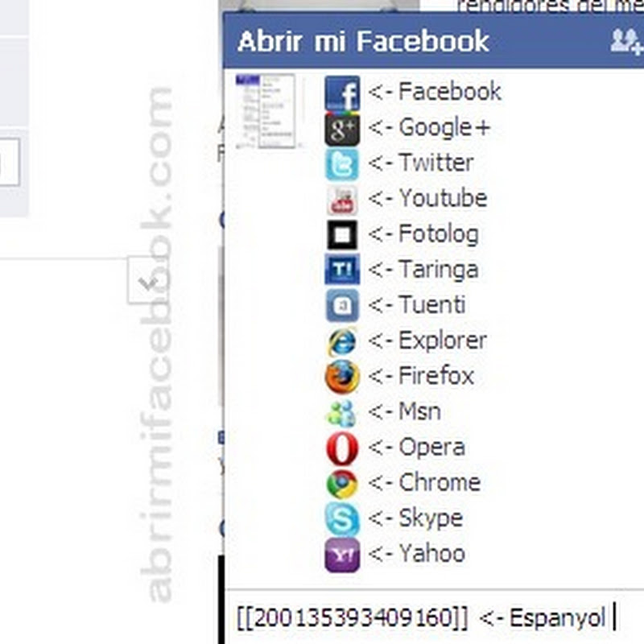644x644 pixels.
Task: Select the '<- Firefox' text
Action: click(421, 376)
